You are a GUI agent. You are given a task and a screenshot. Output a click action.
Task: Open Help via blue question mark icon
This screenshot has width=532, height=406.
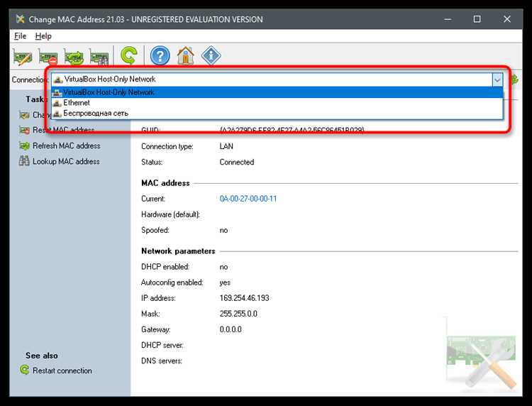(160, 55)
